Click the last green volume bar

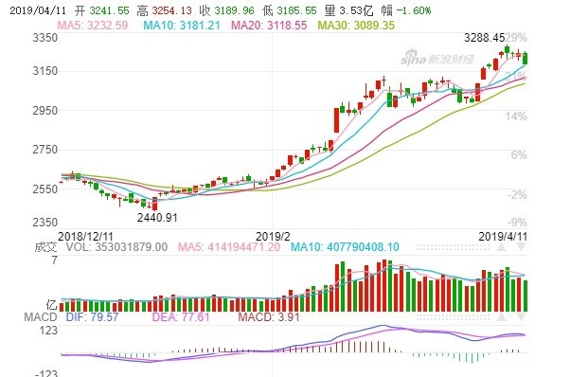[526, 296]
